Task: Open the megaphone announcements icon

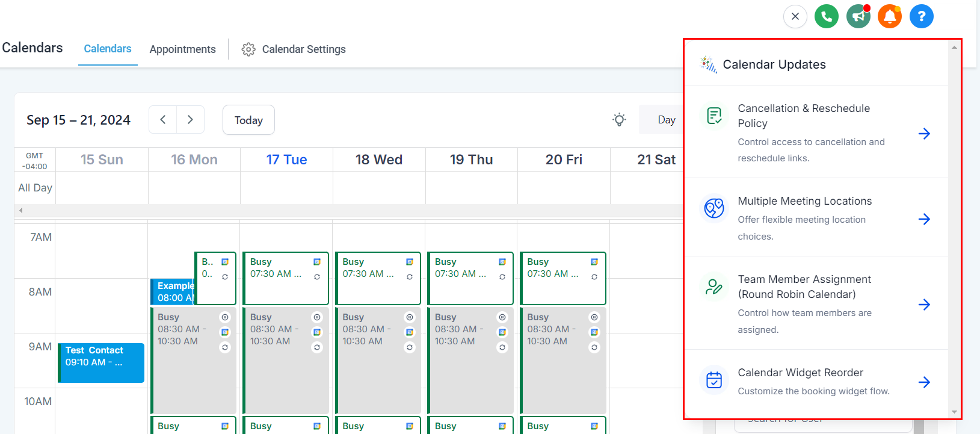Action: pos(858,17)
